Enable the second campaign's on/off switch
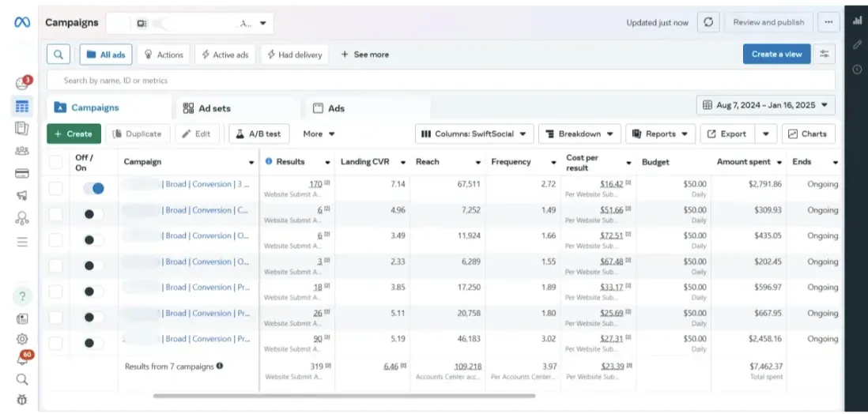The height and width of the screenshot is (414, 868). [93, 214]
